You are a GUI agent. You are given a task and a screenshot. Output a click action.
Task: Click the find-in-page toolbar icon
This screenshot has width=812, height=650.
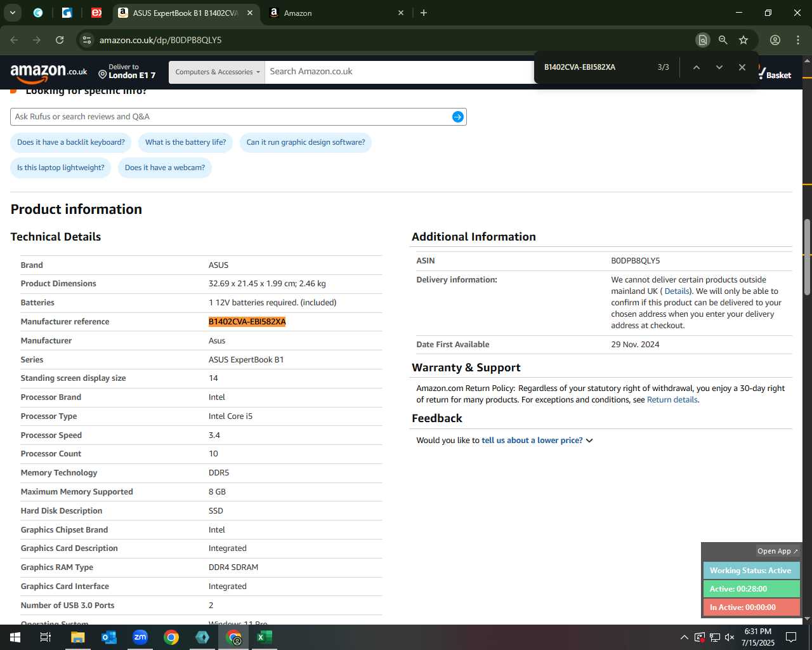pyautogui.click(x=702, y=40)
